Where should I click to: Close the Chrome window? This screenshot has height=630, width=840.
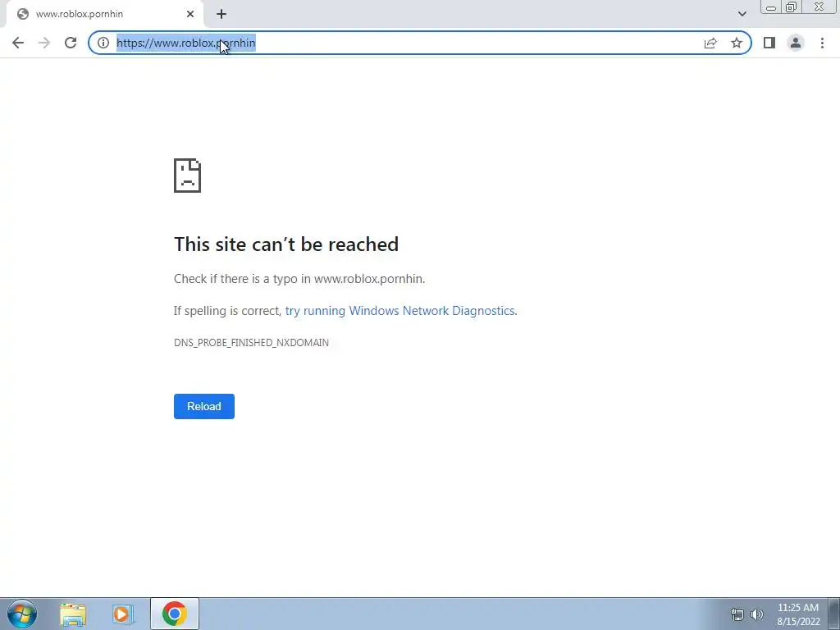819,7
